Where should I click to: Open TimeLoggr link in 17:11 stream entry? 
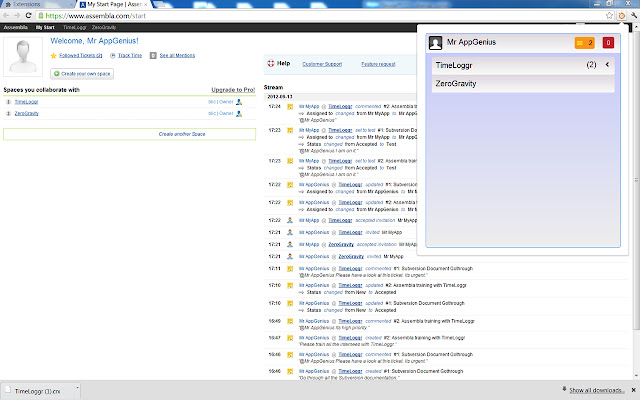click(x=350, y=269)
